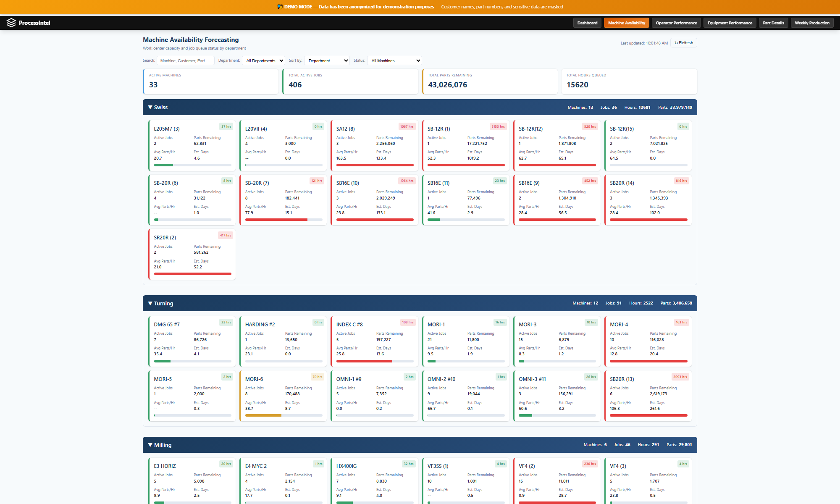Click the machine search input field
This screenshot has width=840, height=504.
pos(186,60)
